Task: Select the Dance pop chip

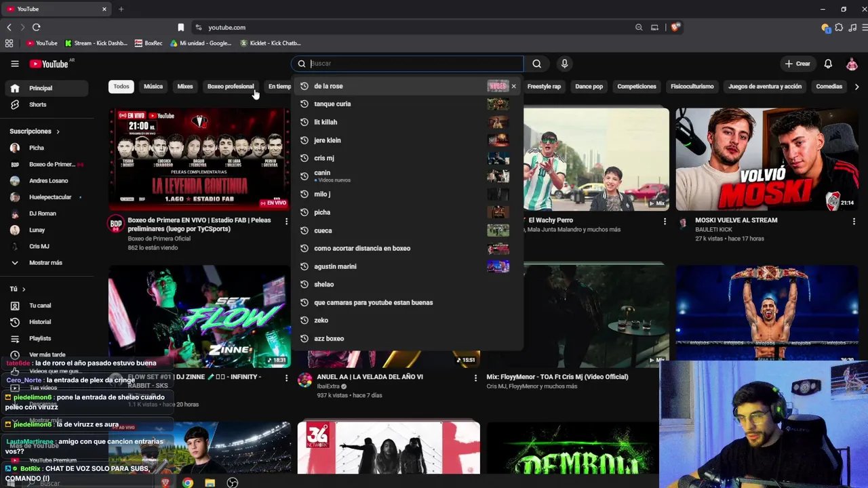Action: click(x=589, y=87)
